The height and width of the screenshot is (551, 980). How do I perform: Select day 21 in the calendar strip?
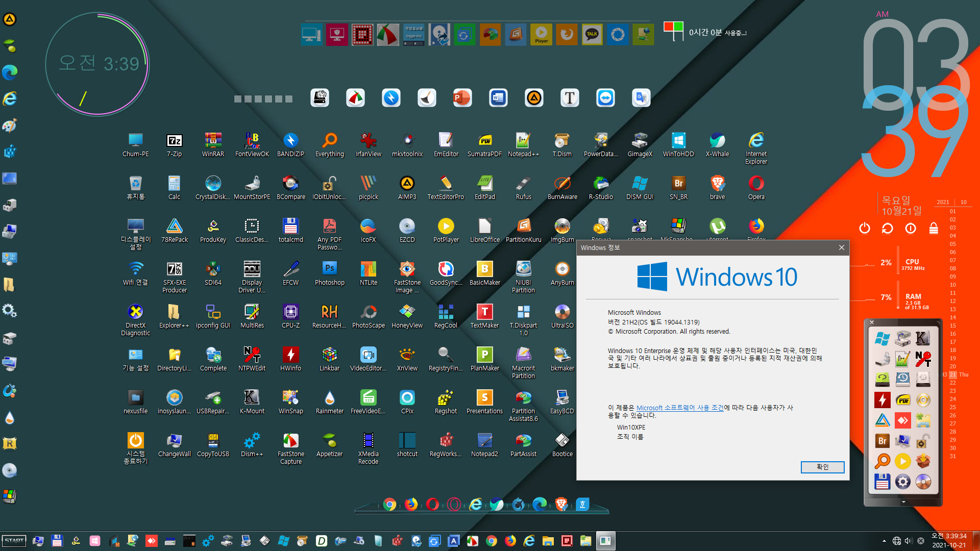coord(952,374)
